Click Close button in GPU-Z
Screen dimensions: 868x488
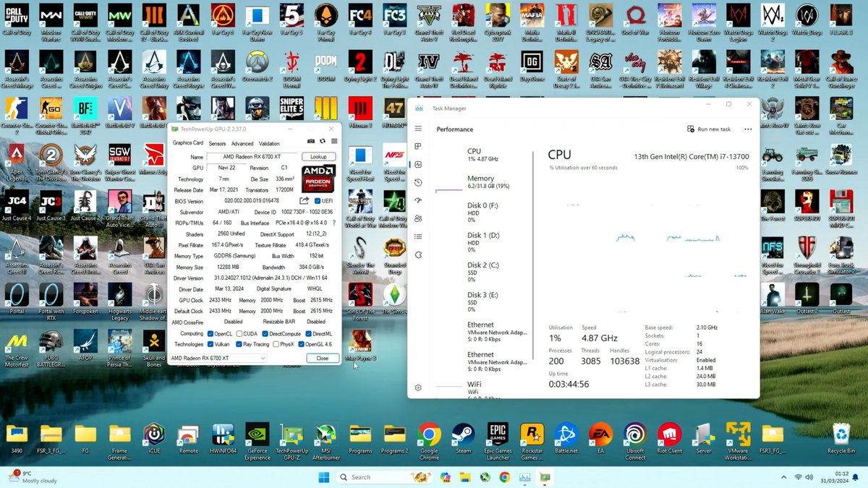click(x=323, y=358)
